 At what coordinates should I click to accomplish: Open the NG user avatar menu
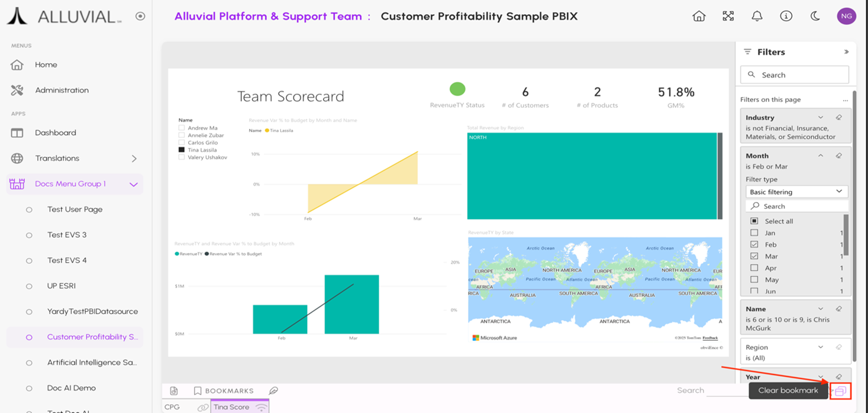(x=846, y=17)
